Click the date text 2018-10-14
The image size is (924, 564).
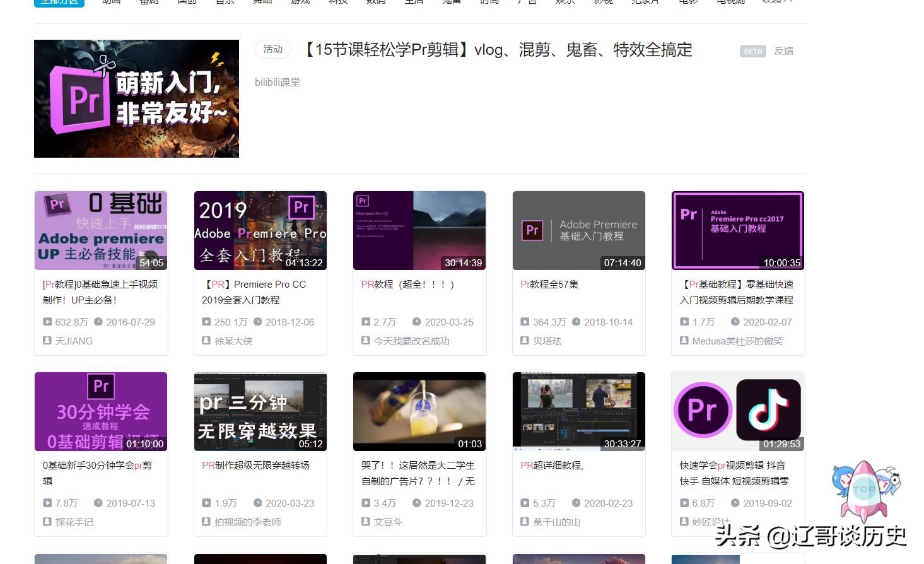pyautogui.click(x=609, y=322)
